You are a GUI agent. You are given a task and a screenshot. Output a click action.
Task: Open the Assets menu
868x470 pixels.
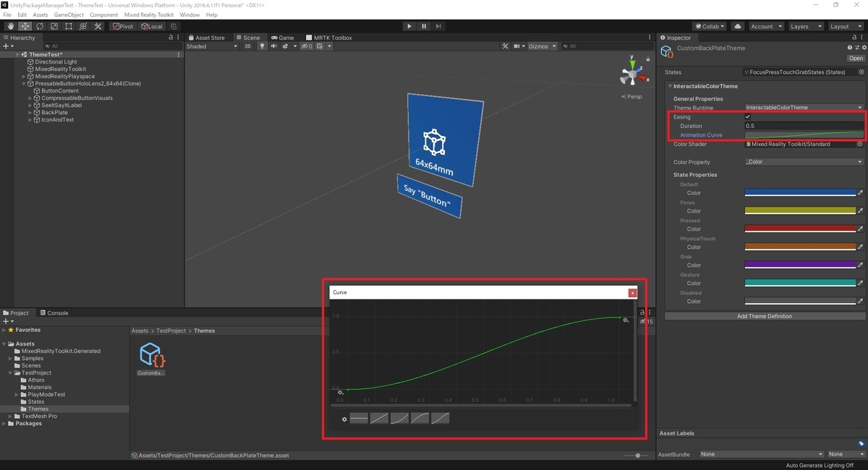[x=41, y=14]
